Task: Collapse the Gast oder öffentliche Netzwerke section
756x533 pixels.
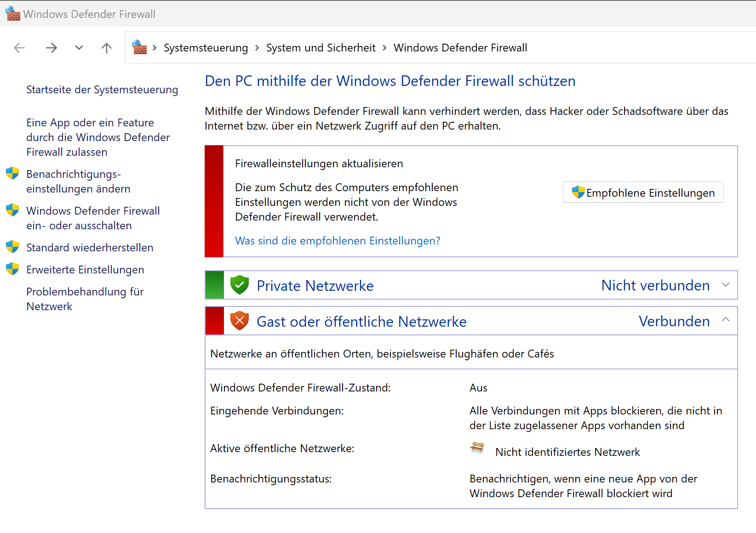Action: pyautogui.click(x=726, y=320)
